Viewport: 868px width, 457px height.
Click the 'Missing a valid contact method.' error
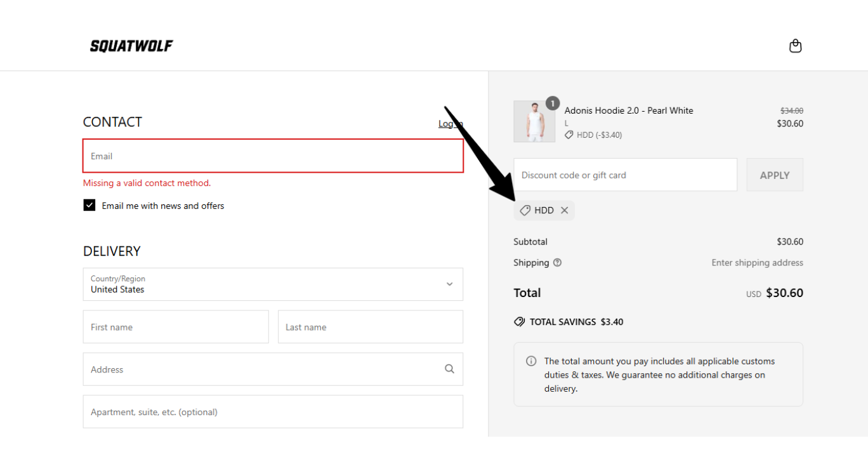point(147,183)
